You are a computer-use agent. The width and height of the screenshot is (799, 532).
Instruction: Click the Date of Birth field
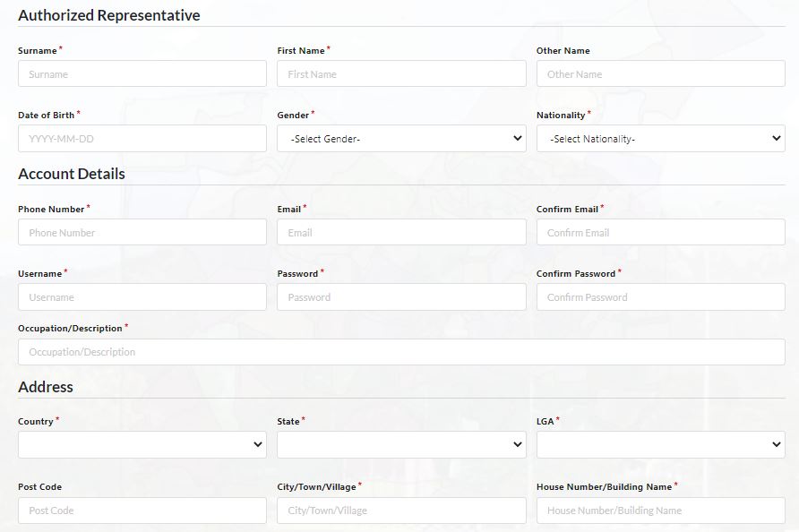pos(142,138)
